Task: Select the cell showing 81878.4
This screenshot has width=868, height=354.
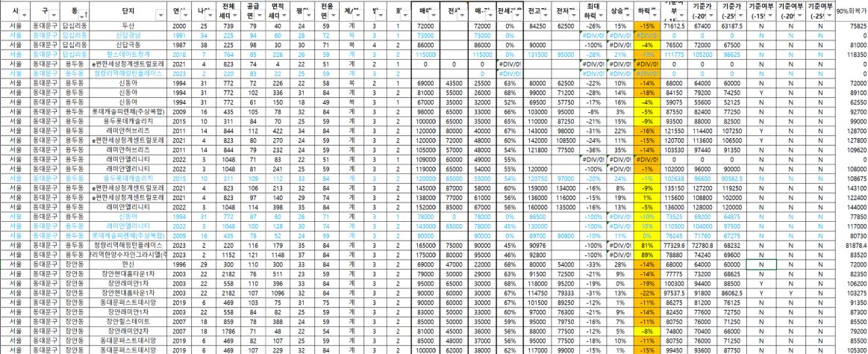Action: coord(853,246)
